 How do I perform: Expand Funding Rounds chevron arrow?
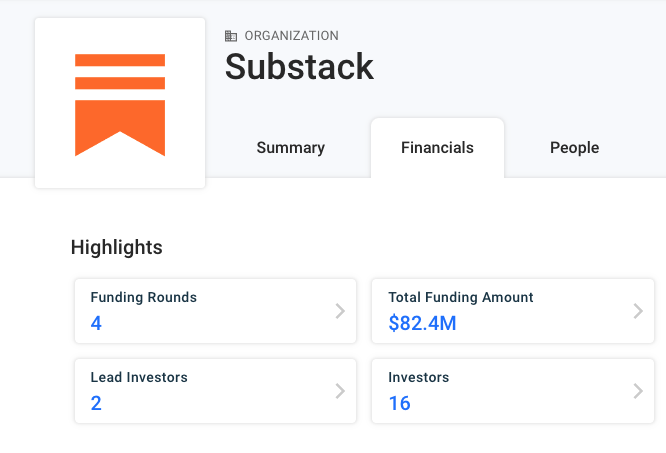click(340, 311)
